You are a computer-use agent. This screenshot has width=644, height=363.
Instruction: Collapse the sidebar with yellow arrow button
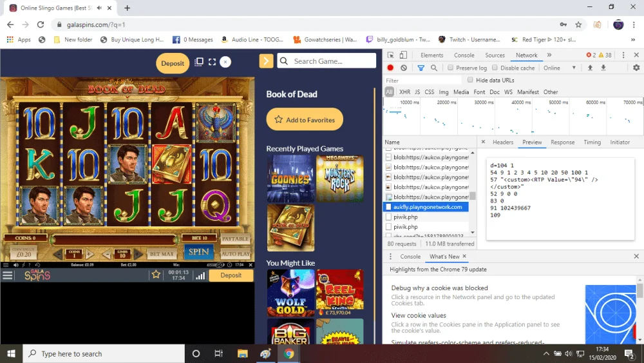coord(266,61)
